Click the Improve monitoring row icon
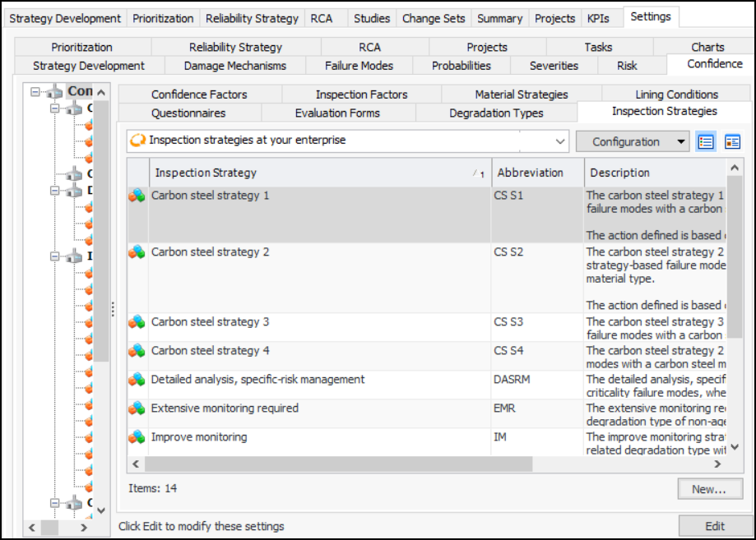This screenshot has width=756, height=540. [137, 437]
